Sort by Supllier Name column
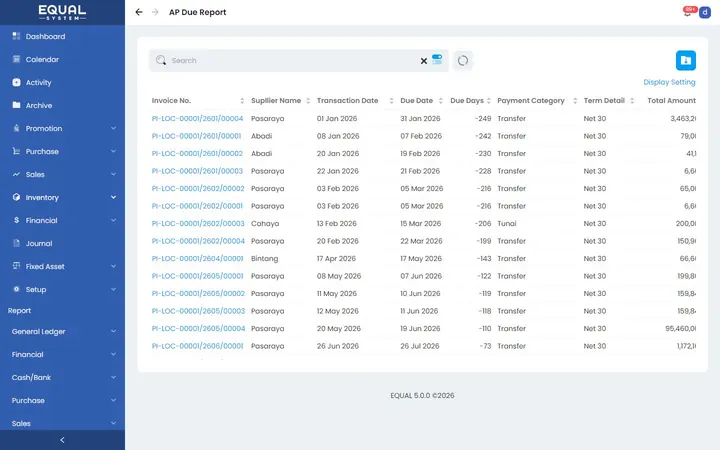 [x=308, y=101]
